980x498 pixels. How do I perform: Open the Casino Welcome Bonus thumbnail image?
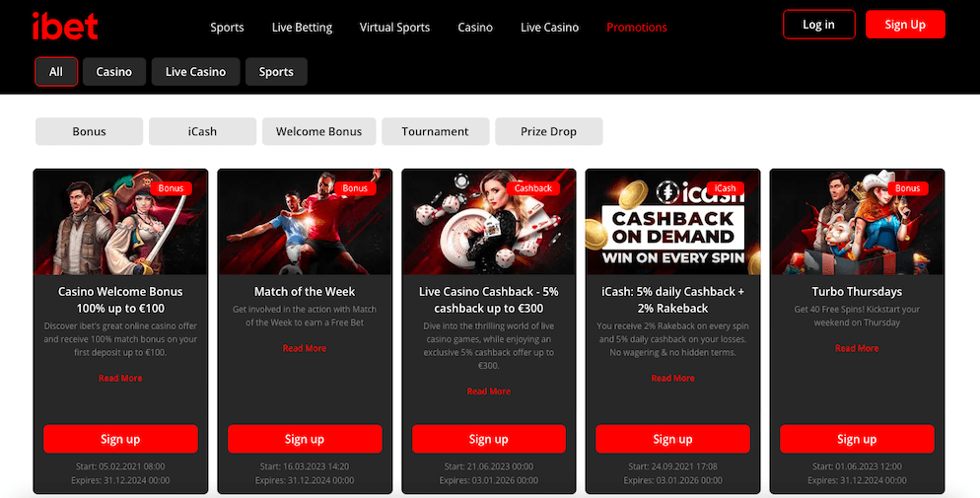[120, 222]
